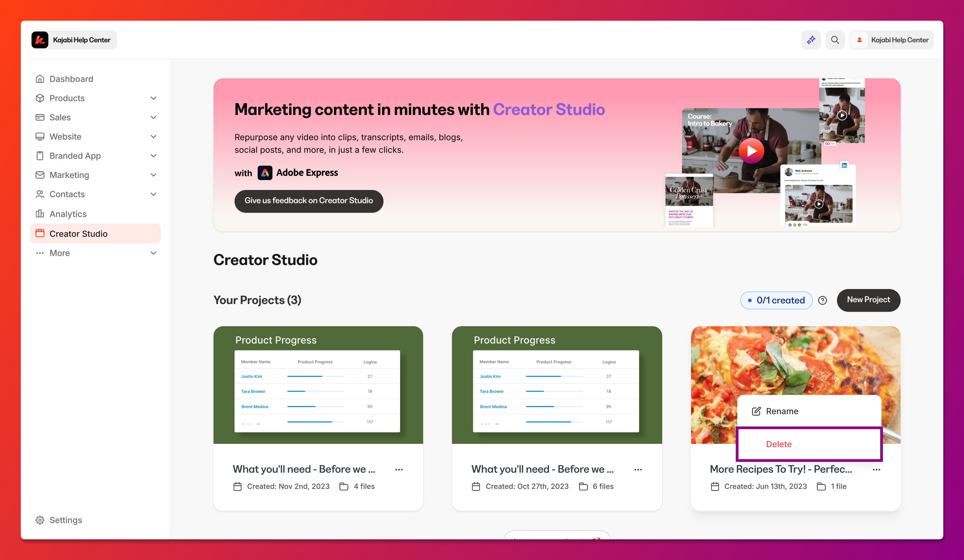Click the LinkedIn icon on banner post
The height and width of the screenshot is (560, 964).
coord(844,166)
